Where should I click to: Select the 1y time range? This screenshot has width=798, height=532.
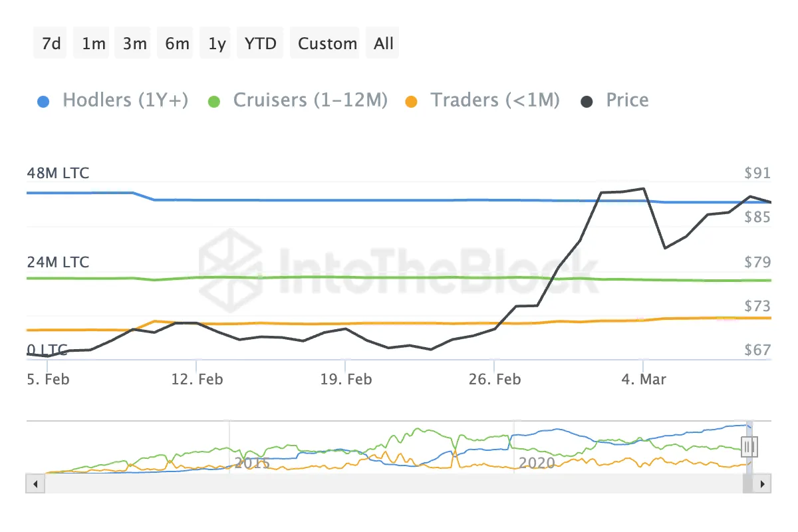pos(217,44)
